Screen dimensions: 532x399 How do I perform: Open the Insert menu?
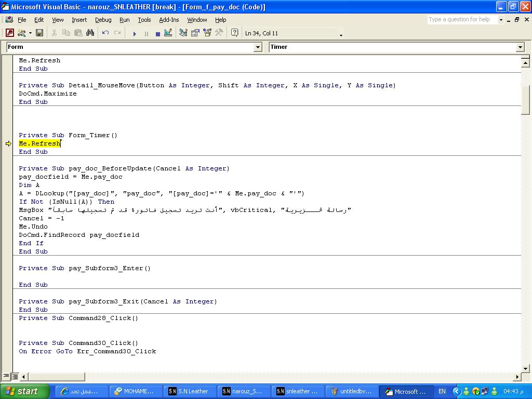[79, 20]
